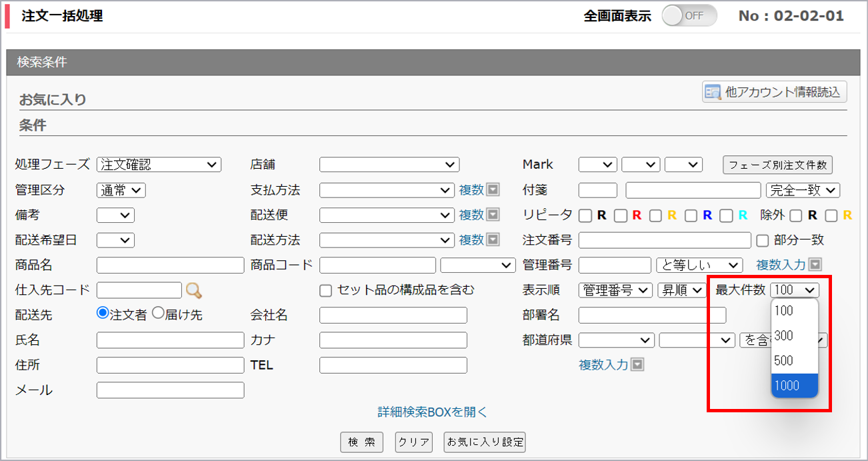Click the 複数 arrow icon next to 支払方法
The height and width of the screenshot is (461, 868).
[x=493, y=190]
